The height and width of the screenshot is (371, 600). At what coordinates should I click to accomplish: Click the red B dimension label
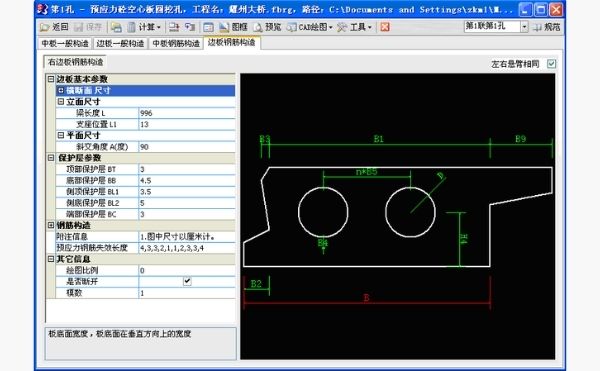coord(366,298)
